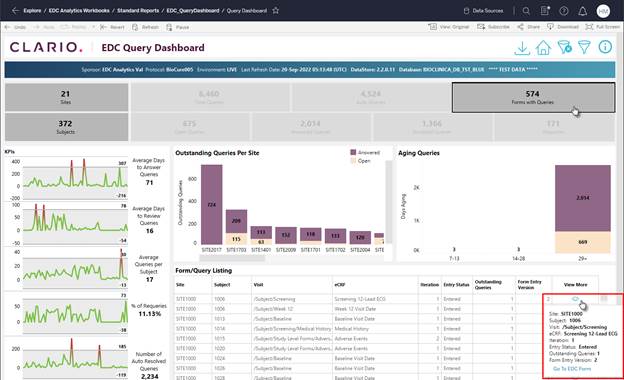This screenshot has width=624, height=380.
Task: Click vertical scrollbar beside Outstanding Queries chart
Action: click(x=389, y=202)
